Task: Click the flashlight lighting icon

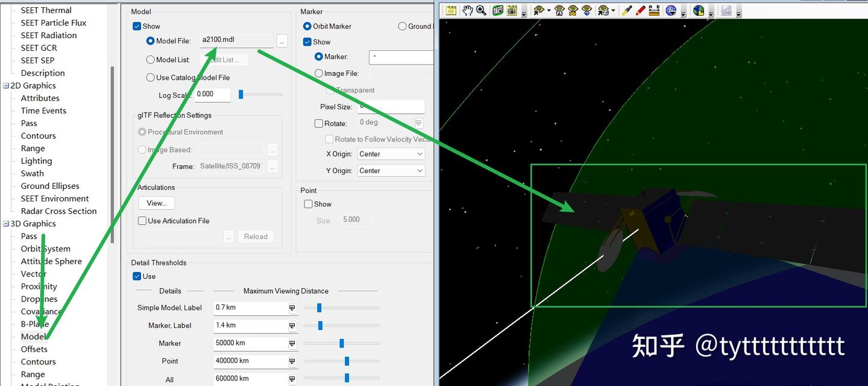Action: [627, 10]
